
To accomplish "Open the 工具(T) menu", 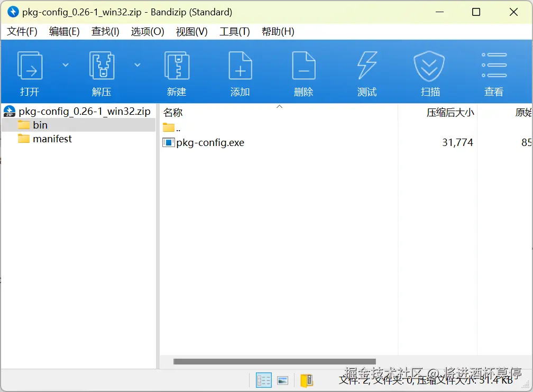I will tap(235, 32).
